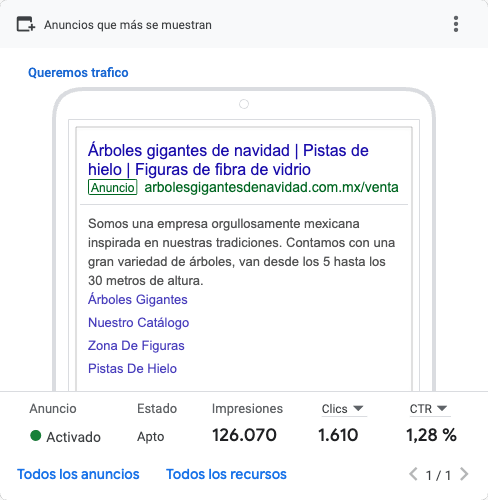Open Todos los recursos link

coord(226,474)
